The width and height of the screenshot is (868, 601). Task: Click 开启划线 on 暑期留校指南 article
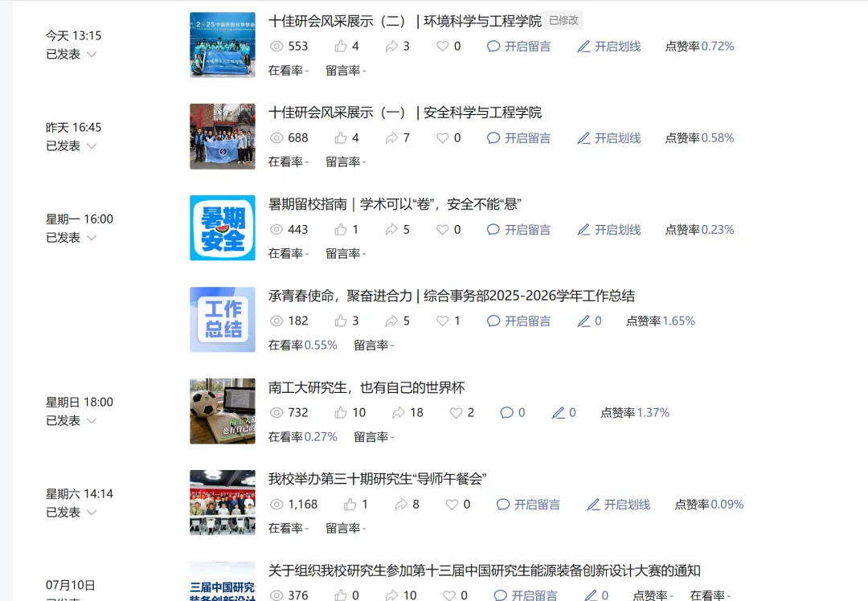[x=609, y=230]
